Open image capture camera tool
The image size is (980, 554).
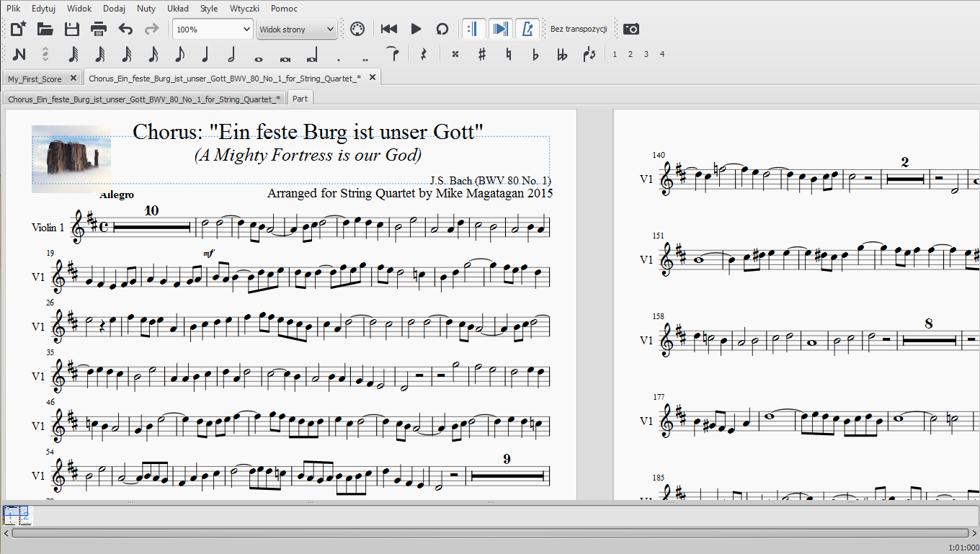point(631,29)
